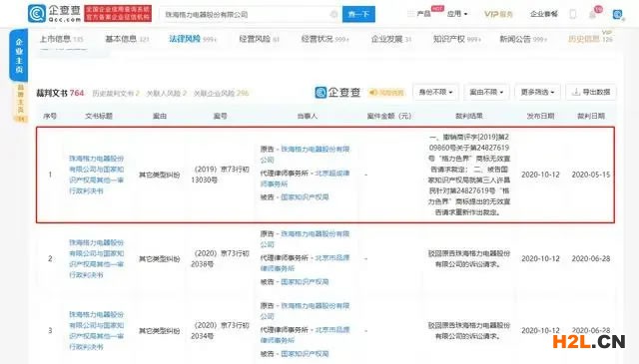Open the user avatar icon top right
This screenshot has height=364, width=639.
[617, 15]
